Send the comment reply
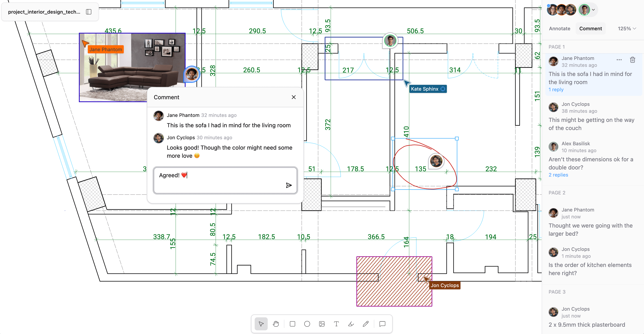 [x=289, y=185]
